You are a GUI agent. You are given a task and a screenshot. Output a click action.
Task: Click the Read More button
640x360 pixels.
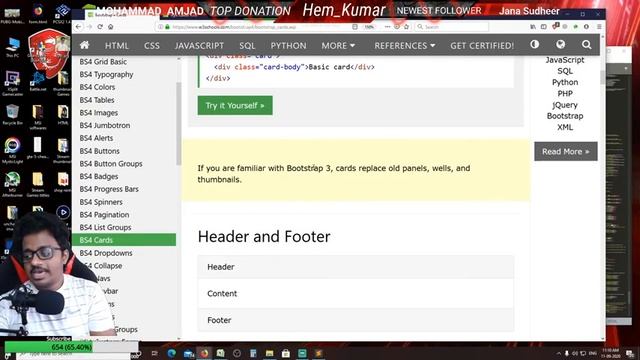(x=566, y=151)
